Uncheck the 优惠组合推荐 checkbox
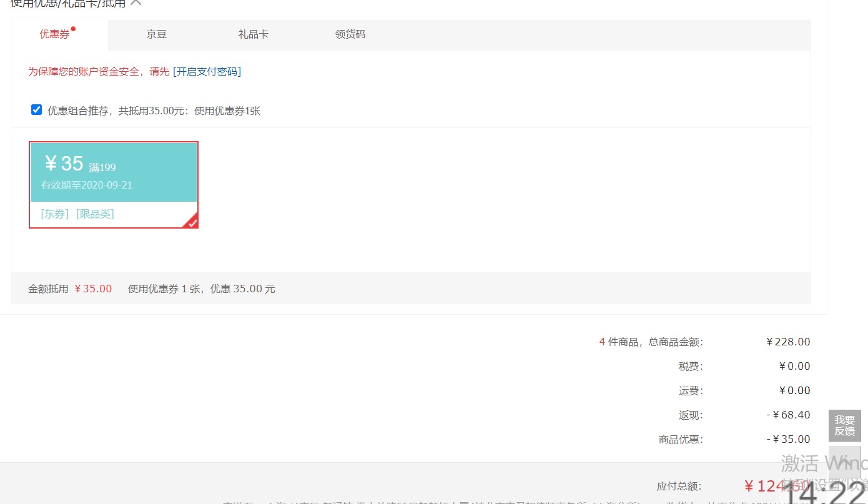Viewport: 868px width, 504px height. 36,110
